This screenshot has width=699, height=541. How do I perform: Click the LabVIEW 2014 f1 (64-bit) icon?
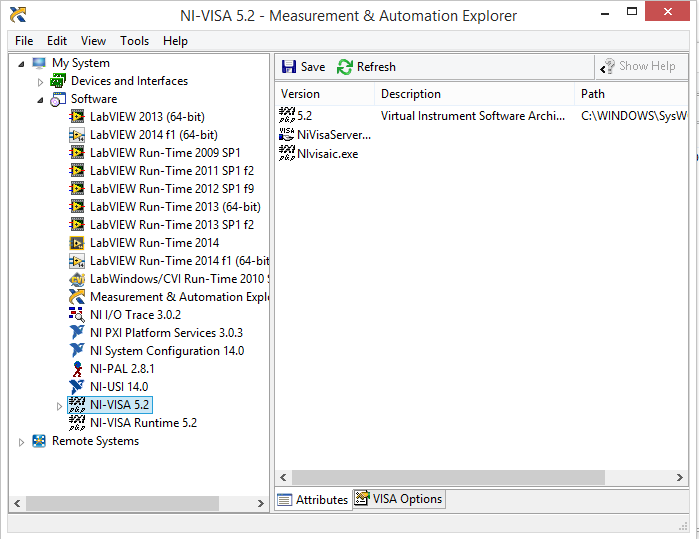point(77,135)
